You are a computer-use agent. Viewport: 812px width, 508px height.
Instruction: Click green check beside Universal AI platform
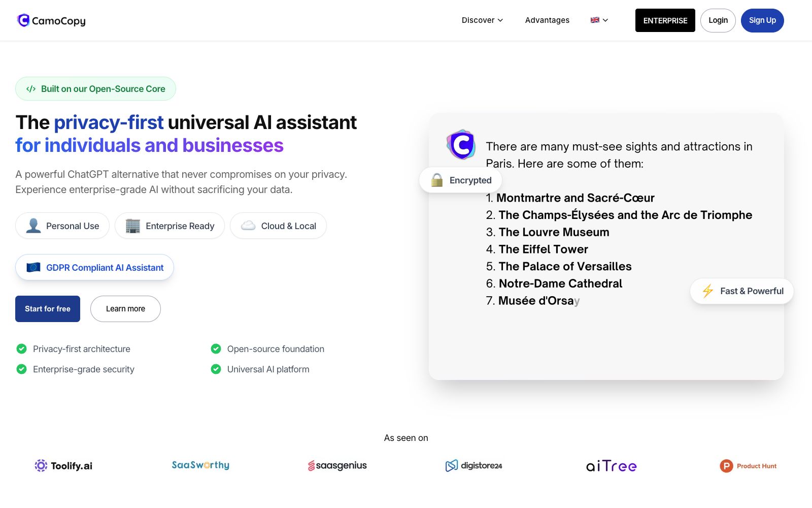[x=216, y=369]
